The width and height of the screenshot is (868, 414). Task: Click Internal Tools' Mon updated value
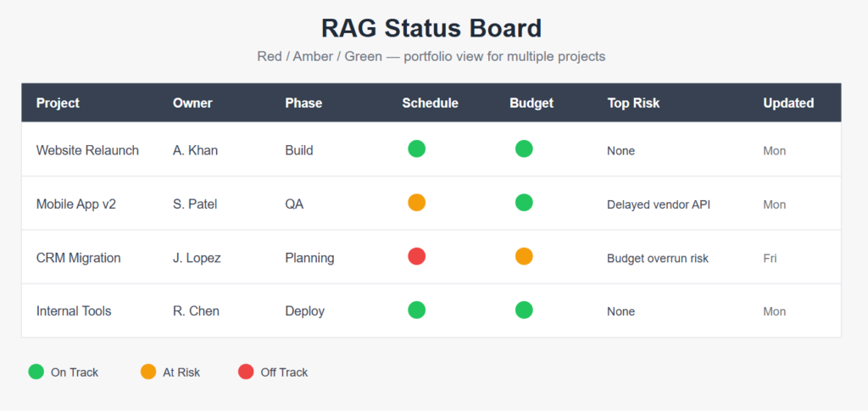[x=775, y=311]
